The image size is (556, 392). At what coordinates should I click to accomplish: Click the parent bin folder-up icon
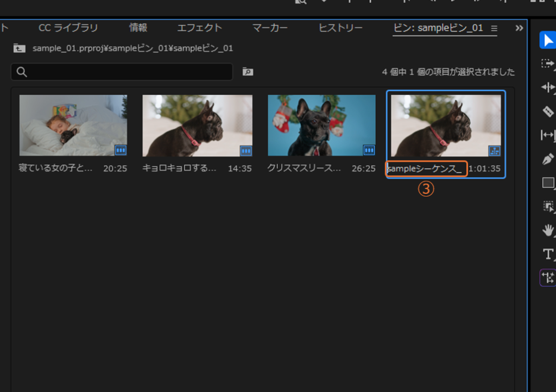(19, 48)
